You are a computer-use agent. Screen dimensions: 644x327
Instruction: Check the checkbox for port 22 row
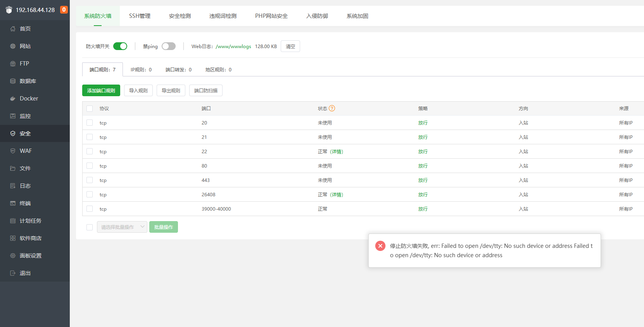90,151
